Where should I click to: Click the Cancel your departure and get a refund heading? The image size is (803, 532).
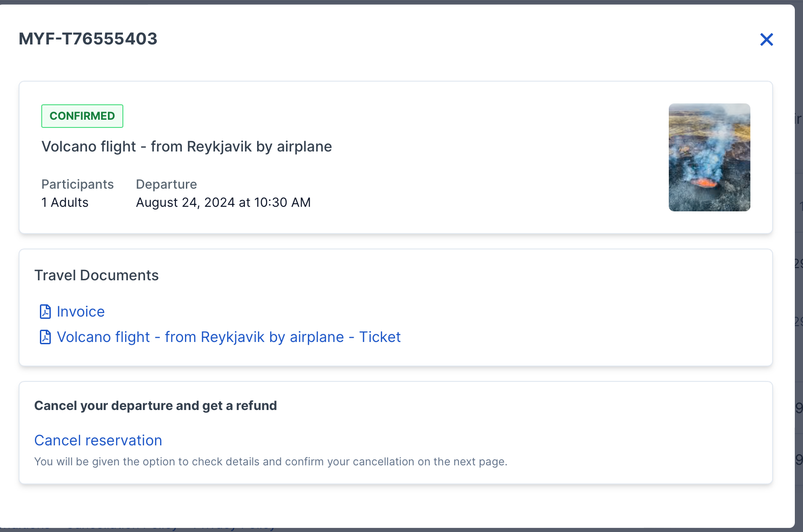pyautogui.click(x=156, y=405)
